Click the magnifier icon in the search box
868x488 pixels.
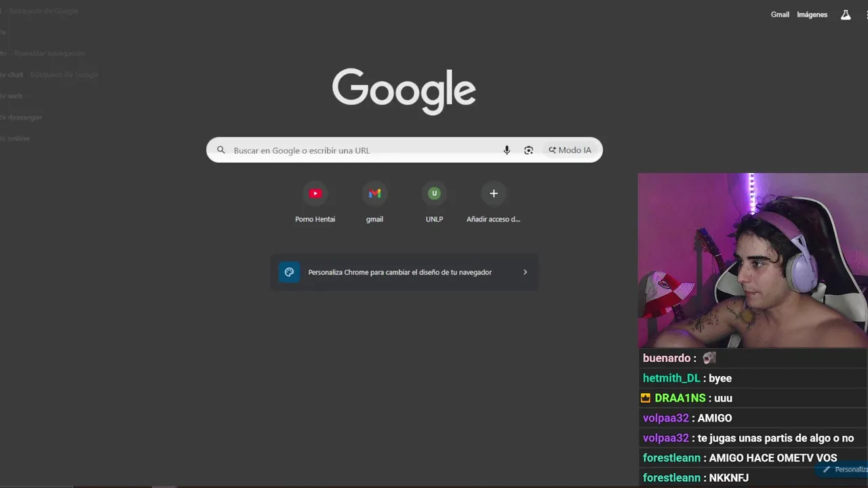(x=221, y=150)
